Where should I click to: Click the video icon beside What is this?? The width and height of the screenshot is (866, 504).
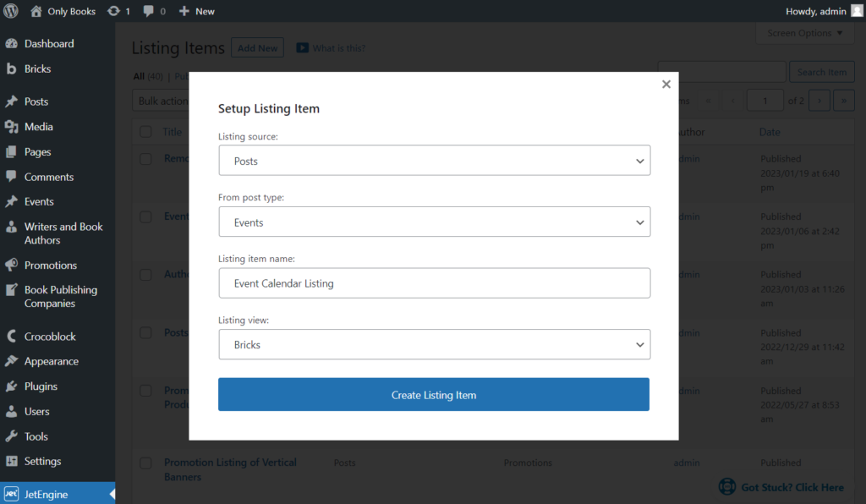[302, 48]
